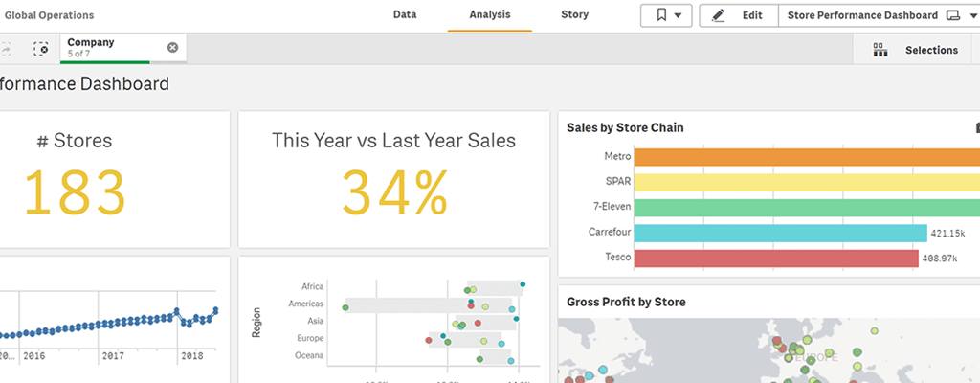Click the 183 stores KPI value
This screenshot has height=383, width=980.
click(75, 191)
